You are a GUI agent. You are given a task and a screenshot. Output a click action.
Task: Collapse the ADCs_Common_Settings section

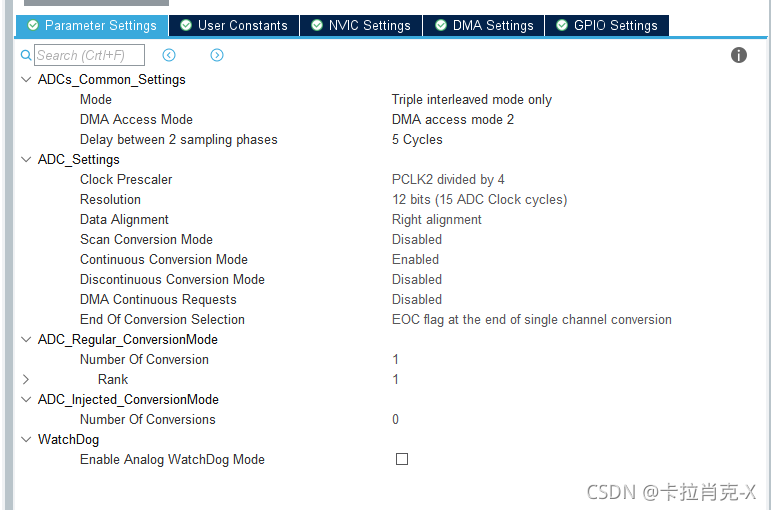(26, 79)
